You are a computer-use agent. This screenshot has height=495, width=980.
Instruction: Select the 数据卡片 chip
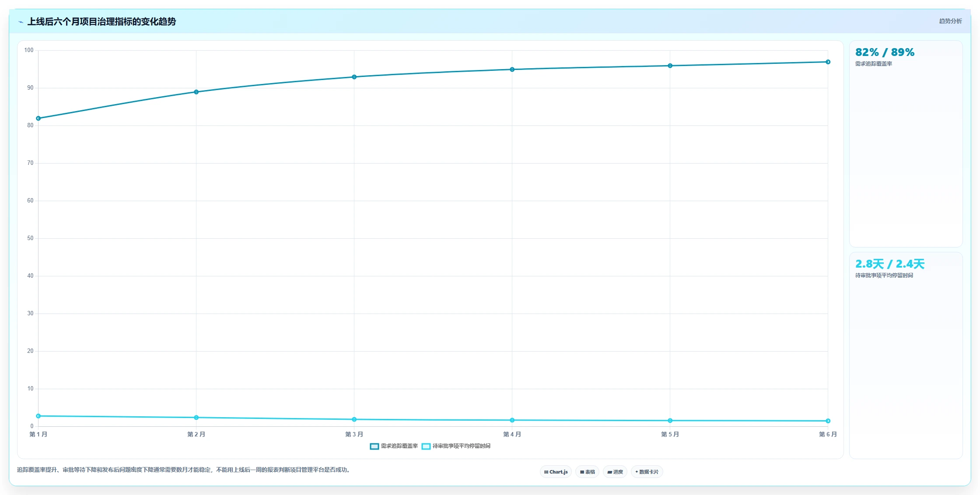tap(647, 472)
